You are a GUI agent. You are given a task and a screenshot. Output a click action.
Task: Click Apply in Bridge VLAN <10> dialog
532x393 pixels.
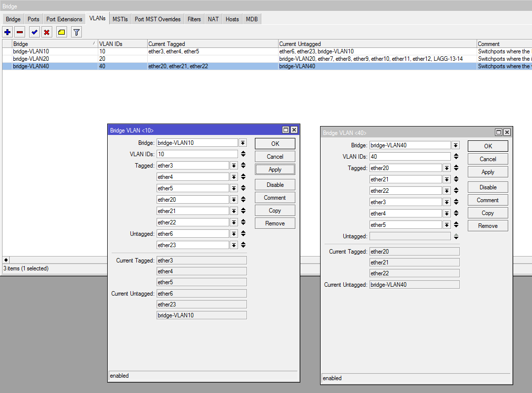(275, 170)
